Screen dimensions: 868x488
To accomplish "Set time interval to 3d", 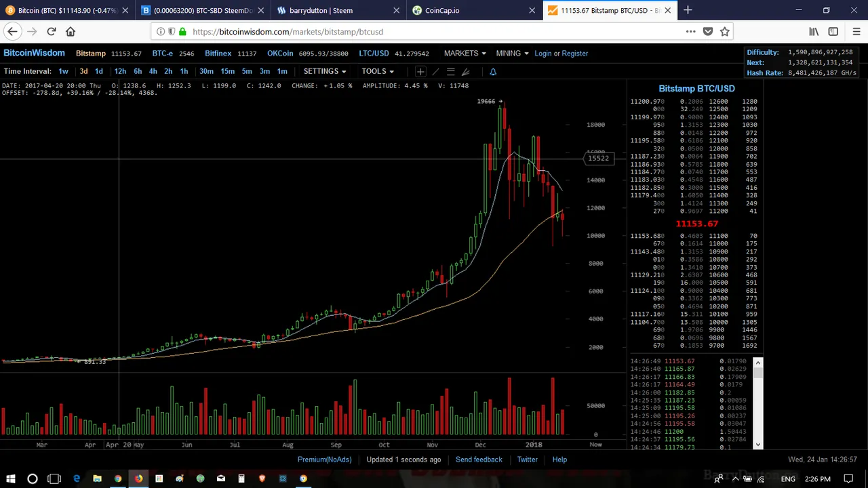I will (x=83, y=71).
